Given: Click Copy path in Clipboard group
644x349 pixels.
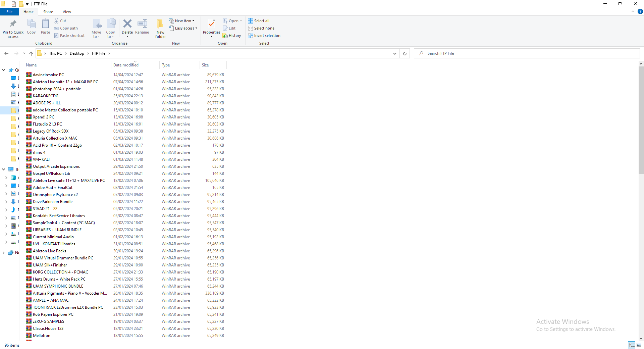Looking at the screenshot, I should [66, 28].
